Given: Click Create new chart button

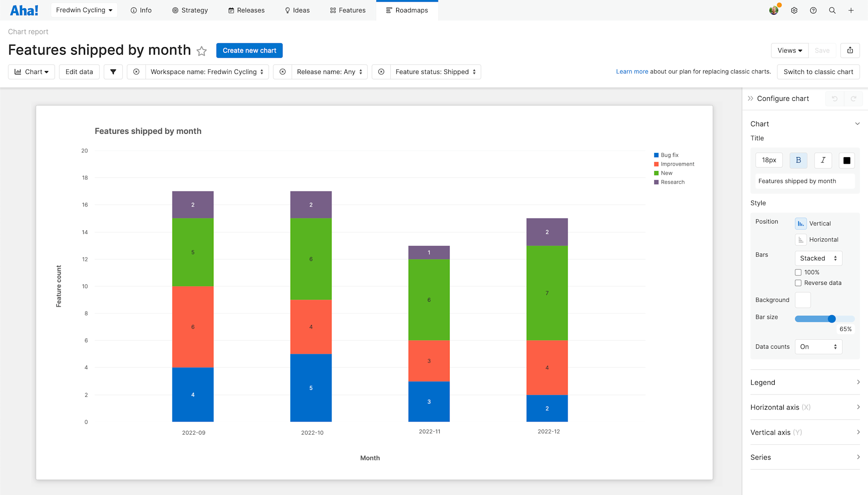Looking at the screenshot, I should coord(249,50).
